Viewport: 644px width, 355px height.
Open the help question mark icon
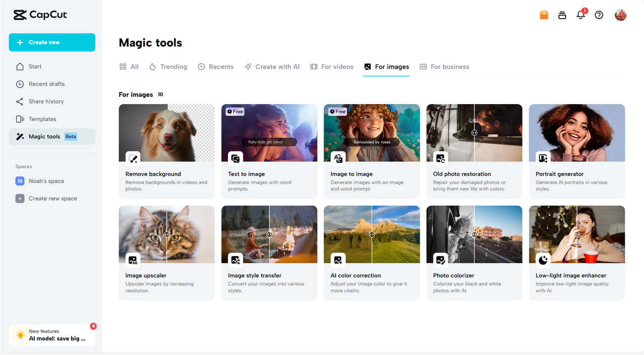599,15
